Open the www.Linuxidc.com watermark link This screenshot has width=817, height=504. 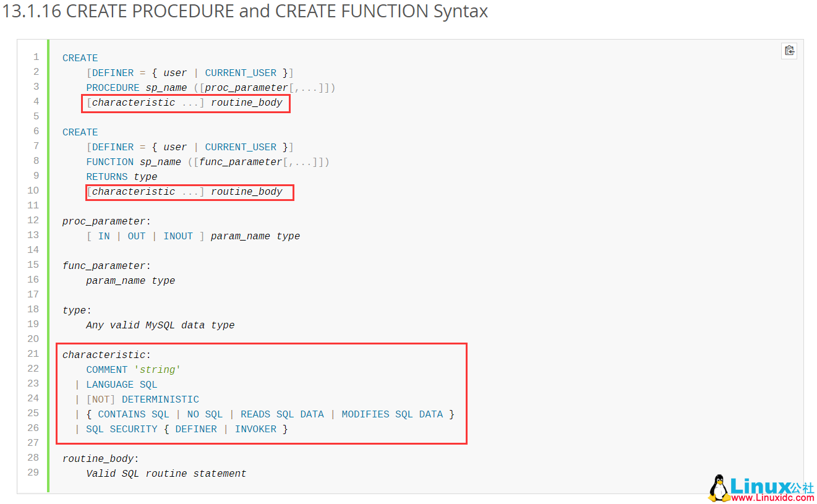772,497
